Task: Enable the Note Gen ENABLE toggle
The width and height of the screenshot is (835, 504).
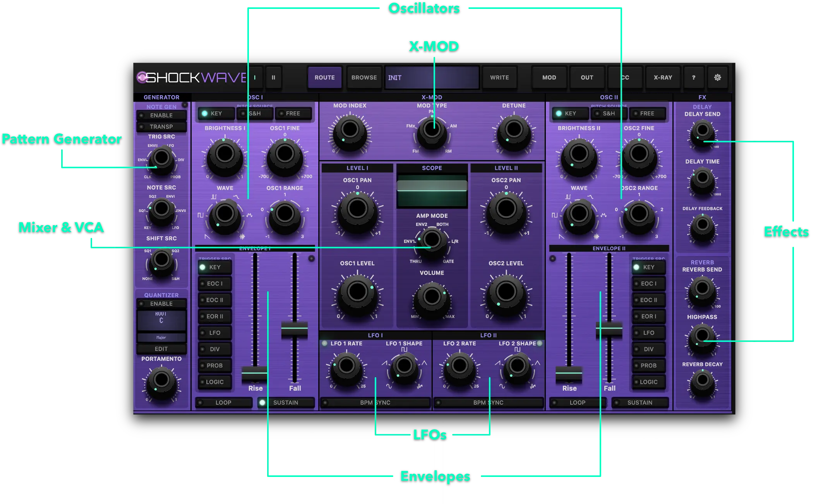Action: click(161, 115)
